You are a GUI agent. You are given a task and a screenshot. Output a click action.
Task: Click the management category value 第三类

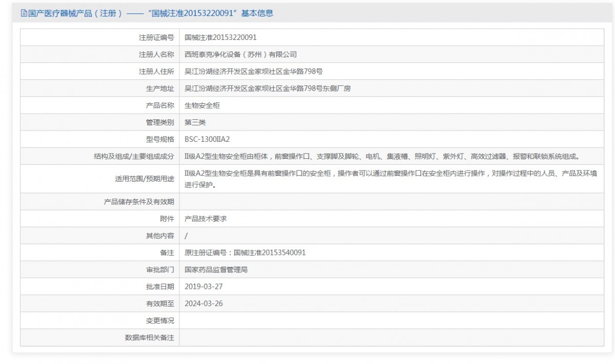(195, 122)
